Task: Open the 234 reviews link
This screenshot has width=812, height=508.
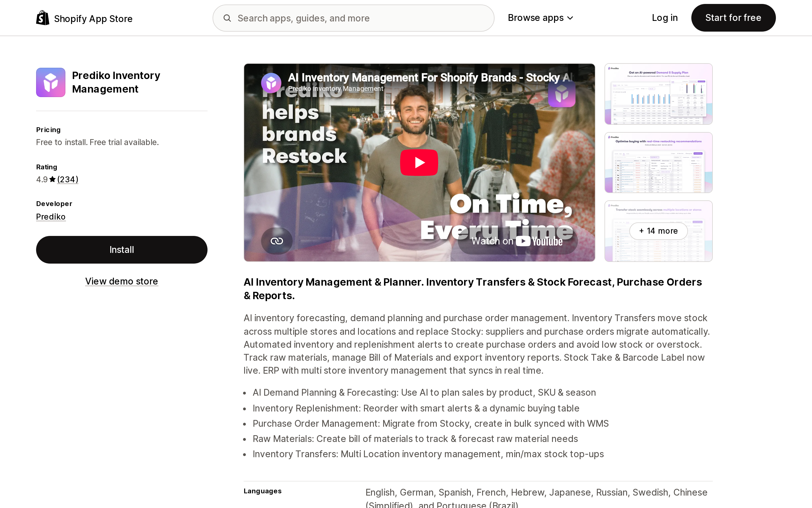Action: [68, 179]
